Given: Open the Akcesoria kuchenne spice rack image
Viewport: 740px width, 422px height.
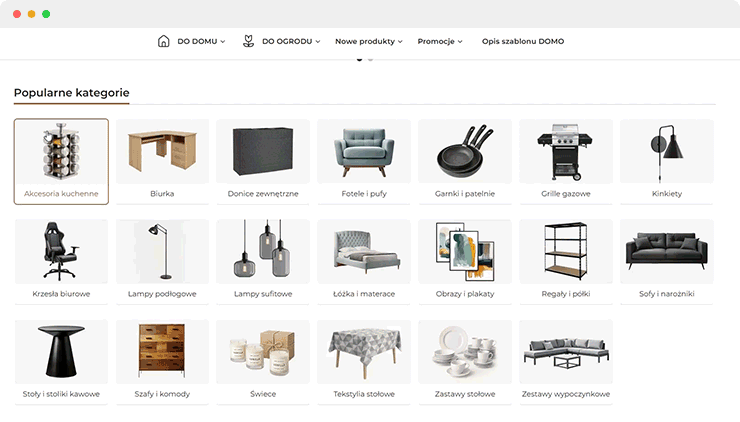Looking at the screenshot, I should point(61,152).
